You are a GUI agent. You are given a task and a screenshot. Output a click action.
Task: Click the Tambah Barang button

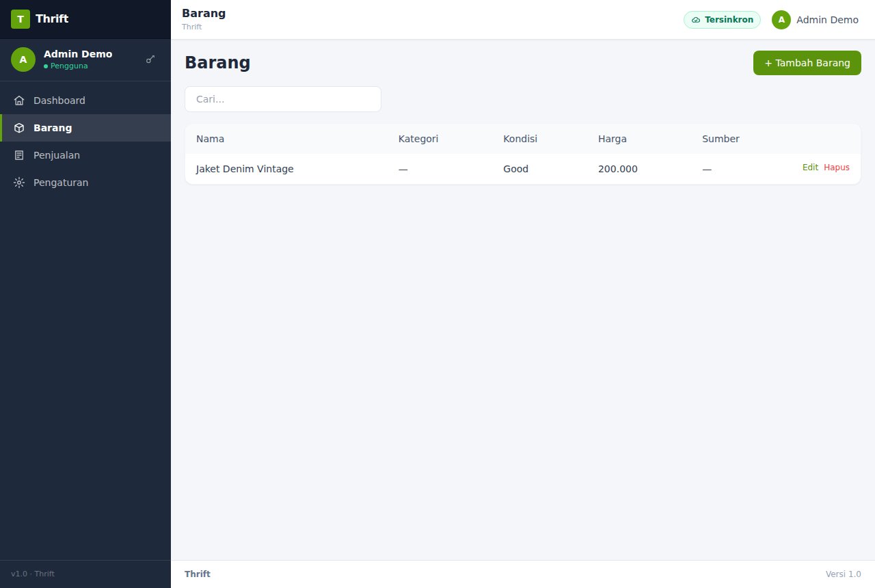pos(807,63)
